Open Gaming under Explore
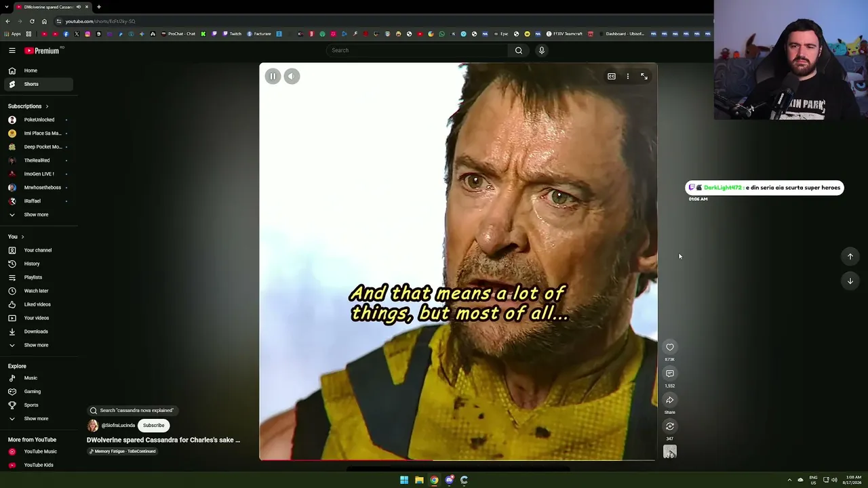The height and width of the screenshot is (488, 868). [x=38, y=392]
